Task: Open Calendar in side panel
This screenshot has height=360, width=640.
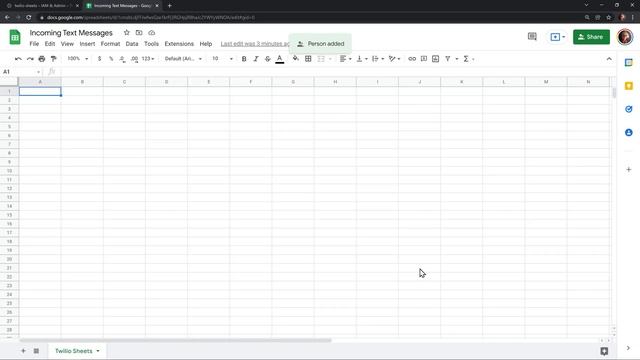Action: pyautogui.click(x=629, y=62)
